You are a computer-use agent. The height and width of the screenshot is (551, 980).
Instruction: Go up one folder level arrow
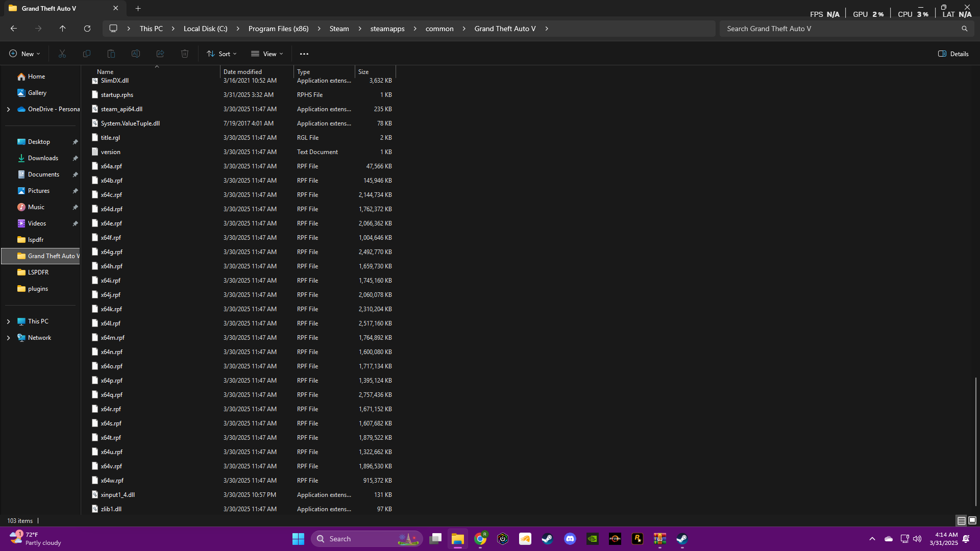pos(63,29)
